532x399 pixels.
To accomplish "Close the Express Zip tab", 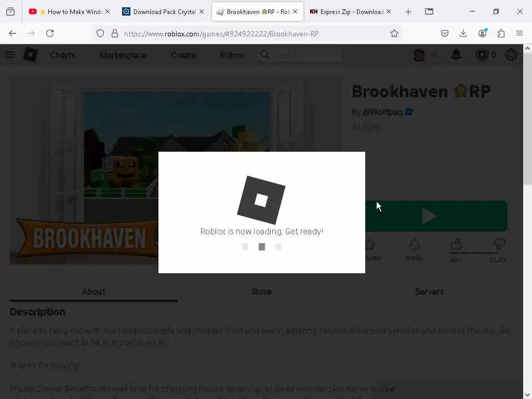I will [389, 11].
